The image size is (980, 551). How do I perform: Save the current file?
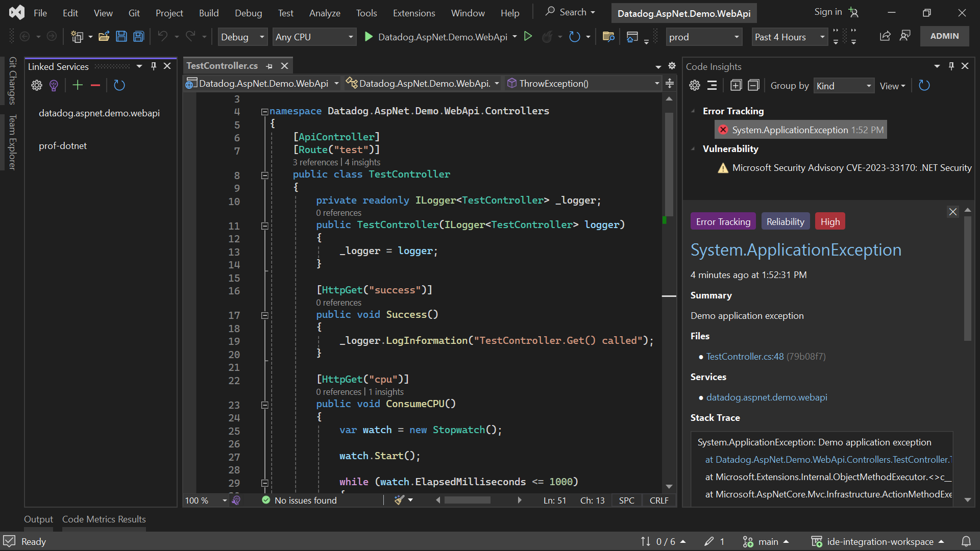tap(121, 36)
